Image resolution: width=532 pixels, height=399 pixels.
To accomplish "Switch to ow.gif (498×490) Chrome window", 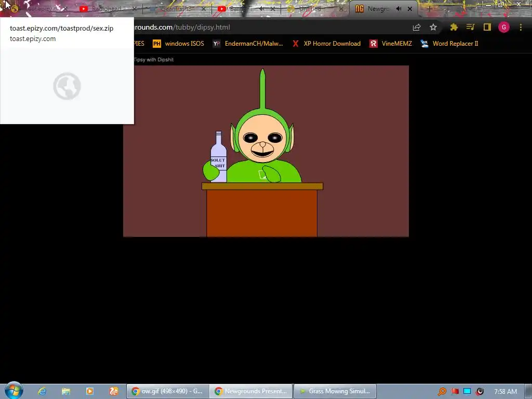I will (x=168, y=391).
